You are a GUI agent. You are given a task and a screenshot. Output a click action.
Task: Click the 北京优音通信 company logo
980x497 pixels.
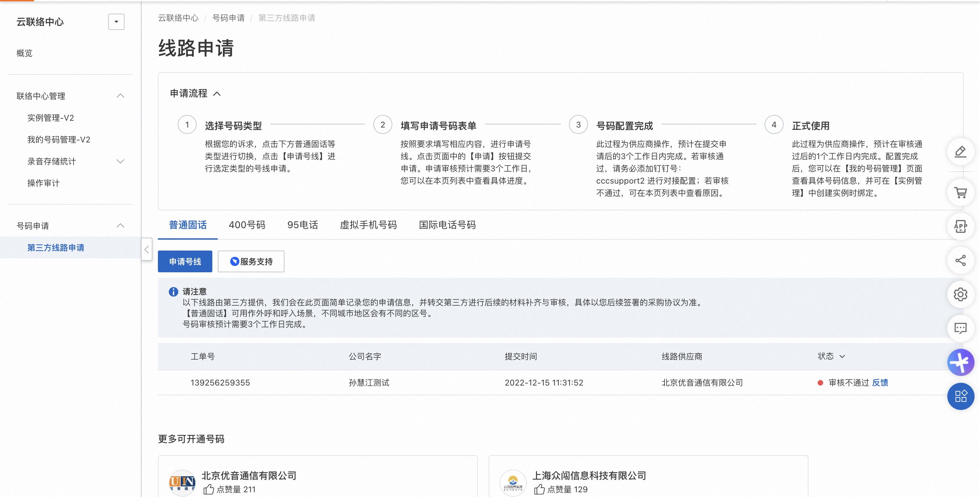(182, 483)
